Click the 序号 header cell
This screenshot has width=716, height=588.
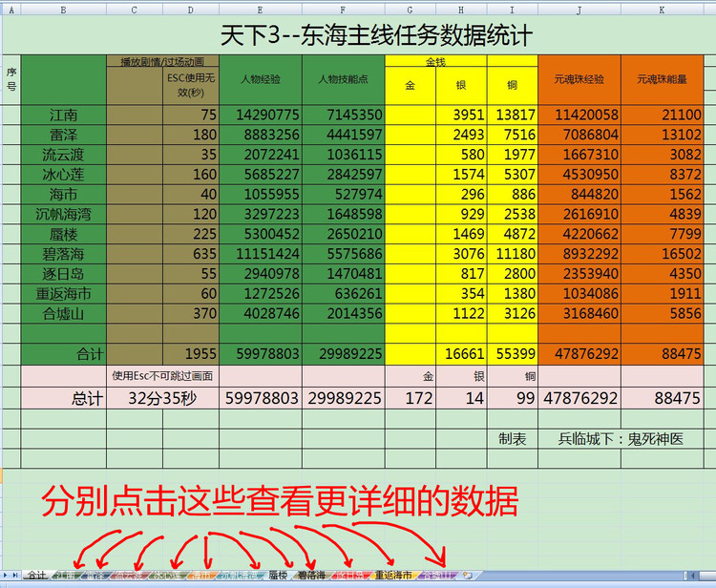(11, 80)
